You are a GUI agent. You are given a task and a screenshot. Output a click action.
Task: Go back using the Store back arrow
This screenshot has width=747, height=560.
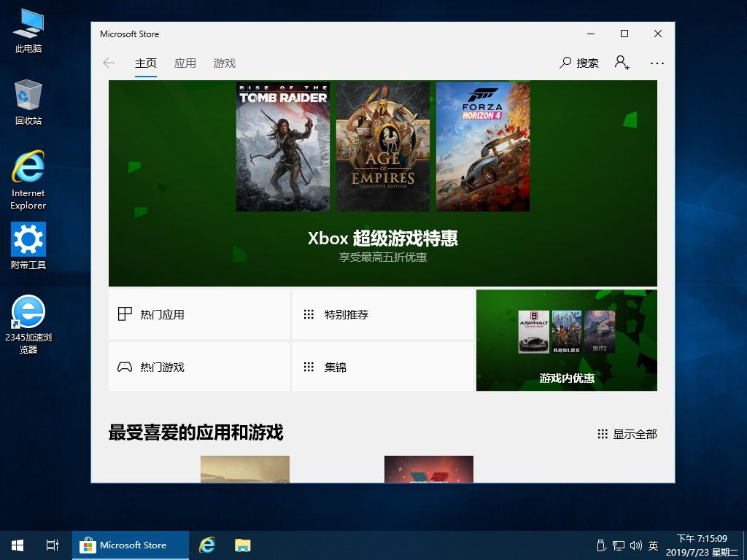click(109, 63)
